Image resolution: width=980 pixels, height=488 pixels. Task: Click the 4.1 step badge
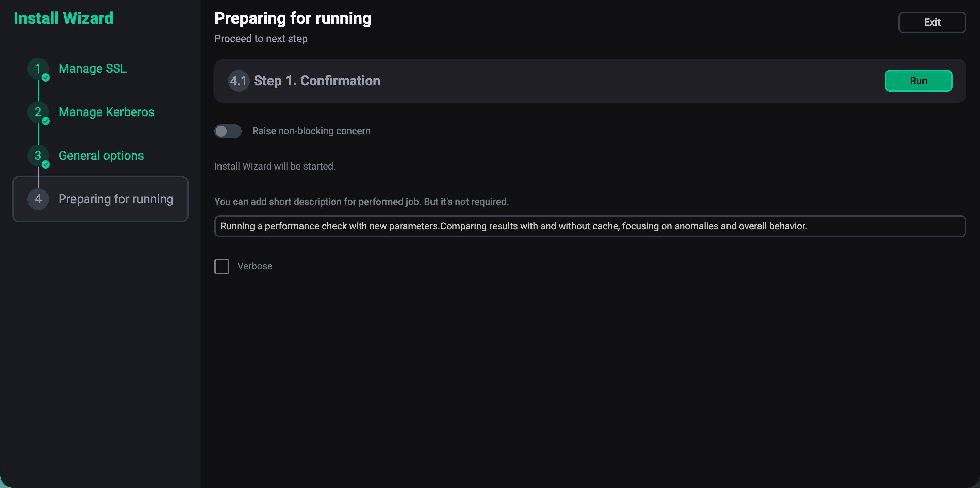(x=238, y=81)
